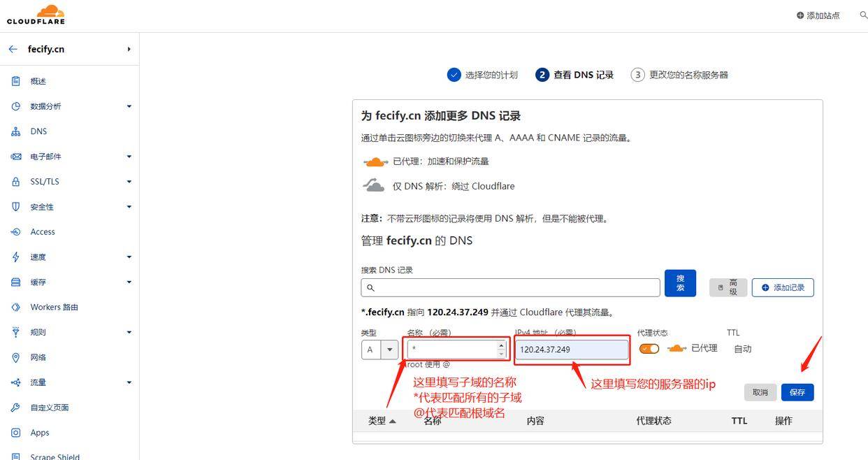
Task: Expand the 缓存 submenu arrow
Action: tap(129, 282)
